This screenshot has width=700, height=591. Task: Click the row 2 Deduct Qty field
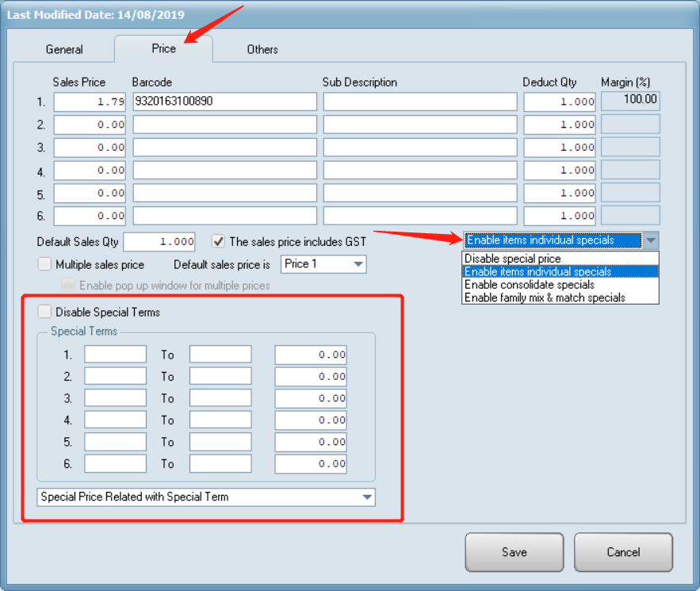tap(560, 125)
